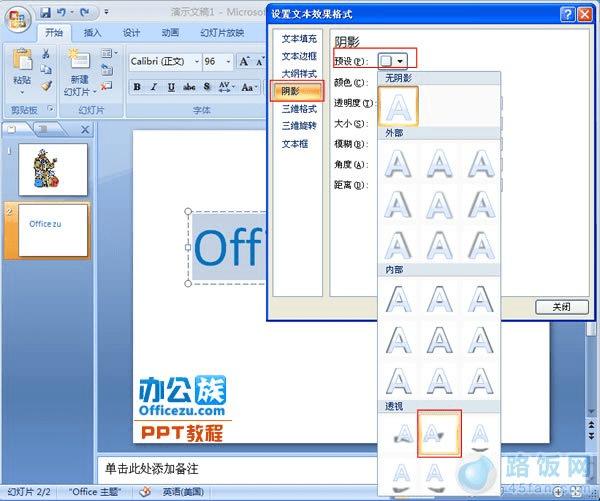Image resolution: width=600 pixels, height=501 pixels.
Task: Pick the center inner shadow preset in 内部 grid
Action: (439, 340)
